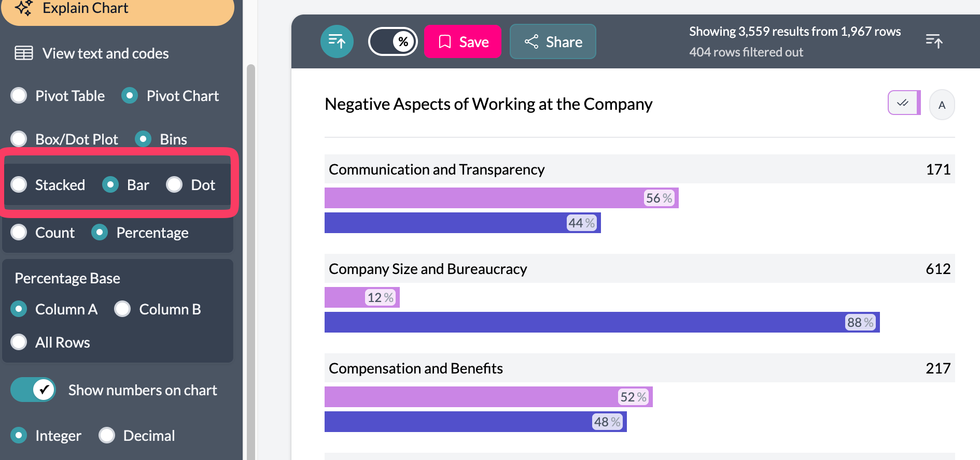This screenshot has height=460, width=980.
Task: Set percentage base to All Rows
Action: tap(19, 342)
